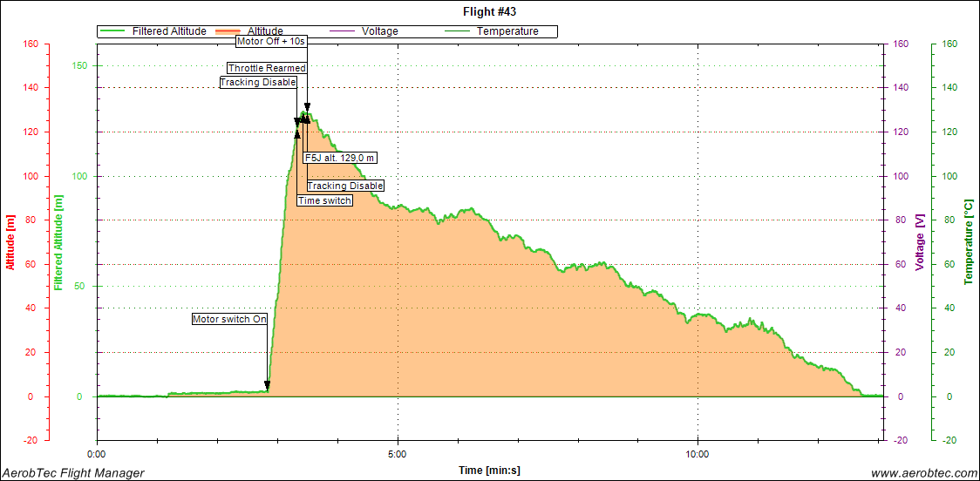Open the www.aerobtec.com link
This screenshot has height=481, width=980.
pos(923,473)
